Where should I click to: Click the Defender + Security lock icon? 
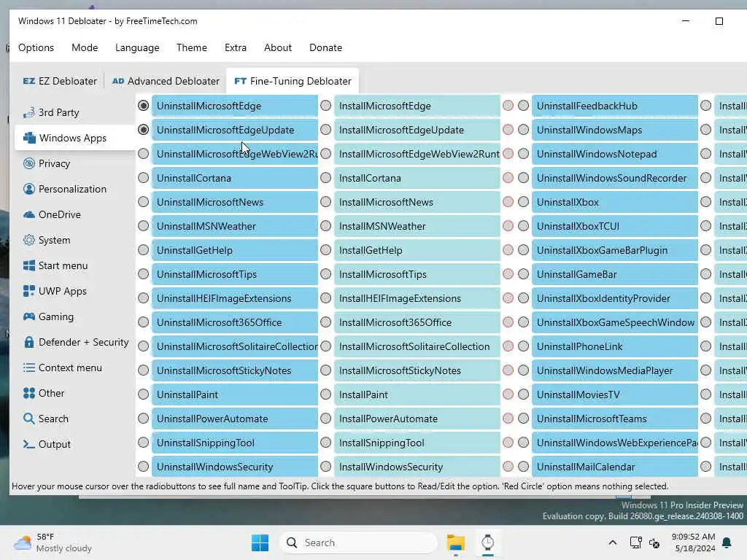click(29, 343)
